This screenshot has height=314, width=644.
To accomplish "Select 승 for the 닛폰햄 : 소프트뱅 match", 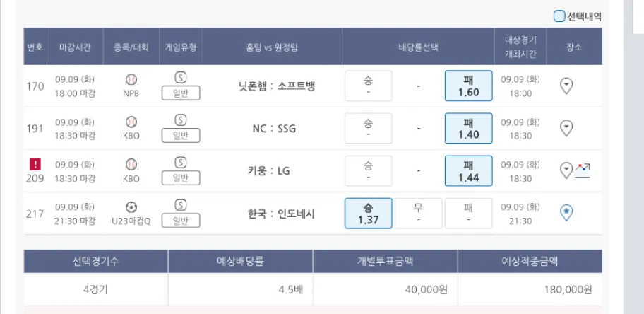I will tap(368, 86).
